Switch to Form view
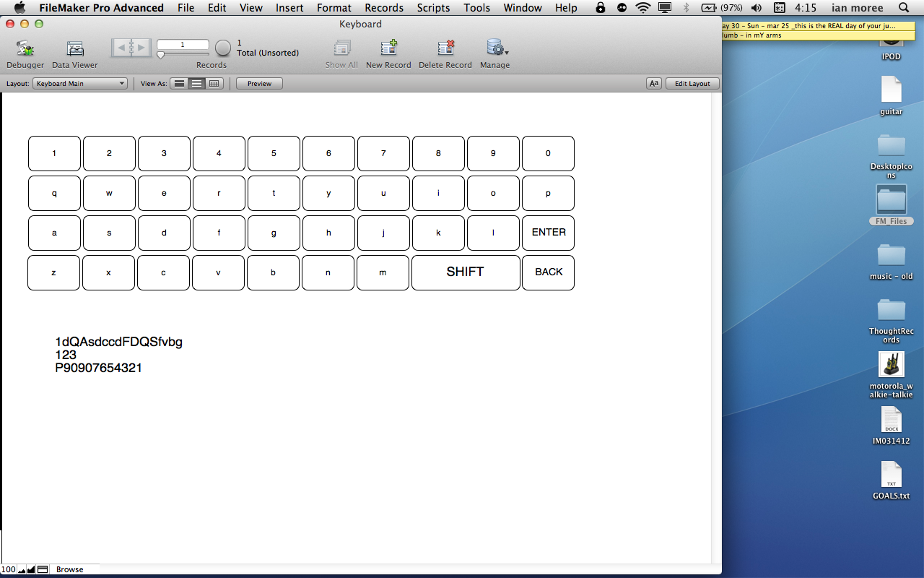924x578 pixels. click(178, 84)
